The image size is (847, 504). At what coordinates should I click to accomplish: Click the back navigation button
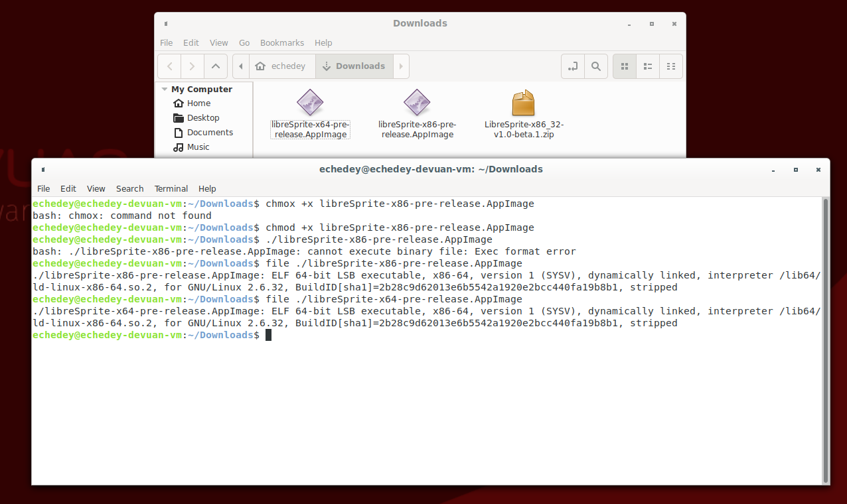pos(169,66)
